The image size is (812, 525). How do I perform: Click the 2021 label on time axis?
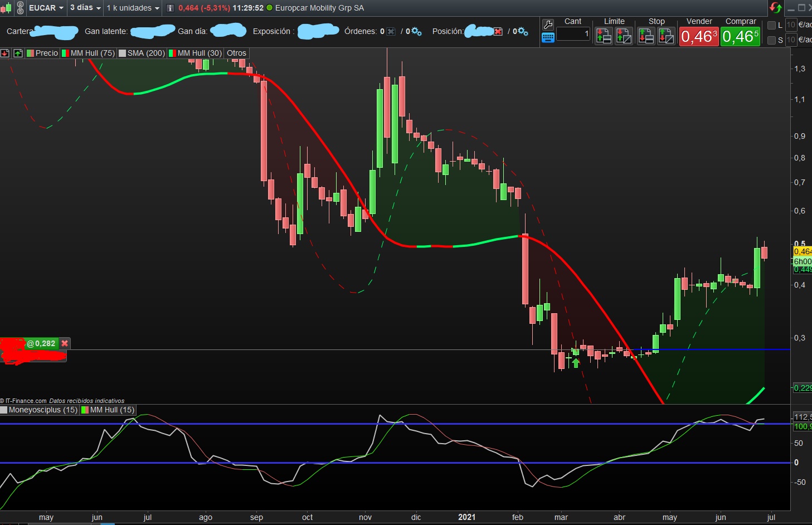[466, 517]
